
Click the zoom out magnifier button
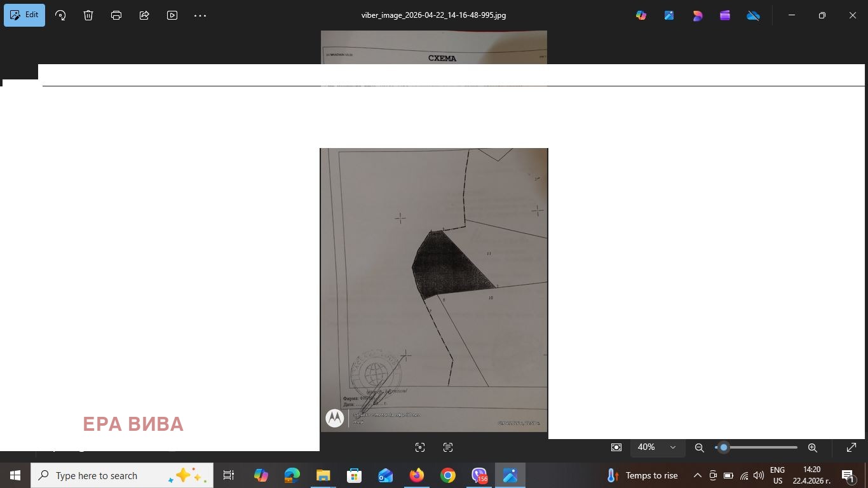pos(699,447)
